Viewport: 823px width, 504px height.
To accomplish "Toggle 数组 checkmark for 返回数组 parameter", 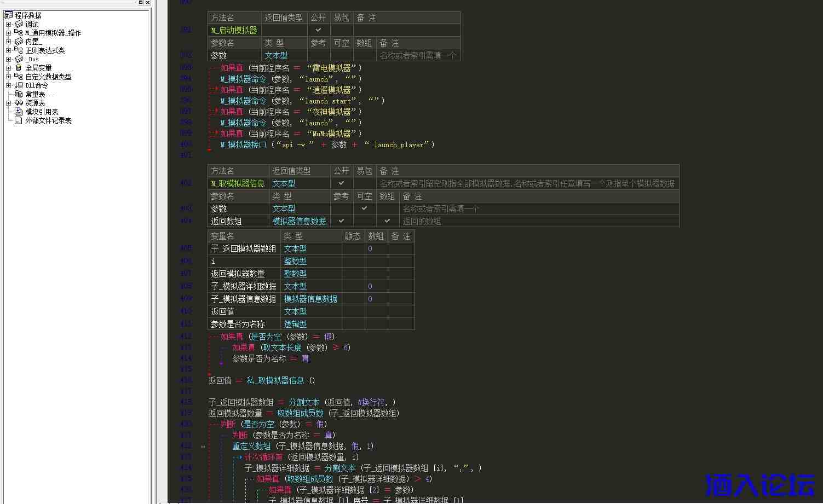I will pyautogui.click(x=387, y=221).
